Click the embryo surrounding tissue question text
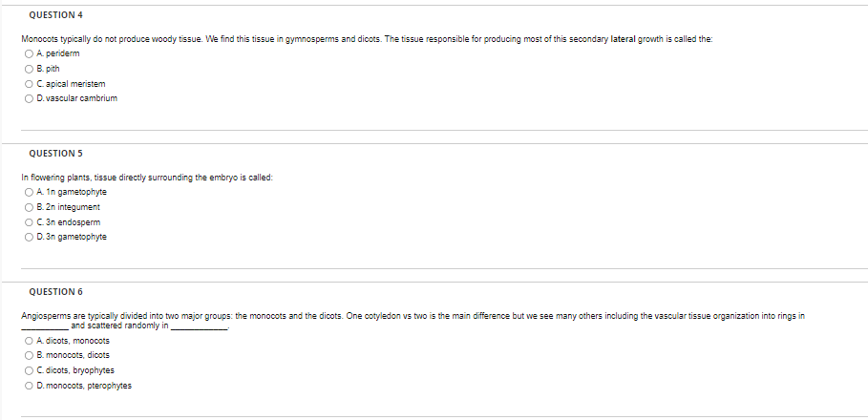 coord(147,178)
